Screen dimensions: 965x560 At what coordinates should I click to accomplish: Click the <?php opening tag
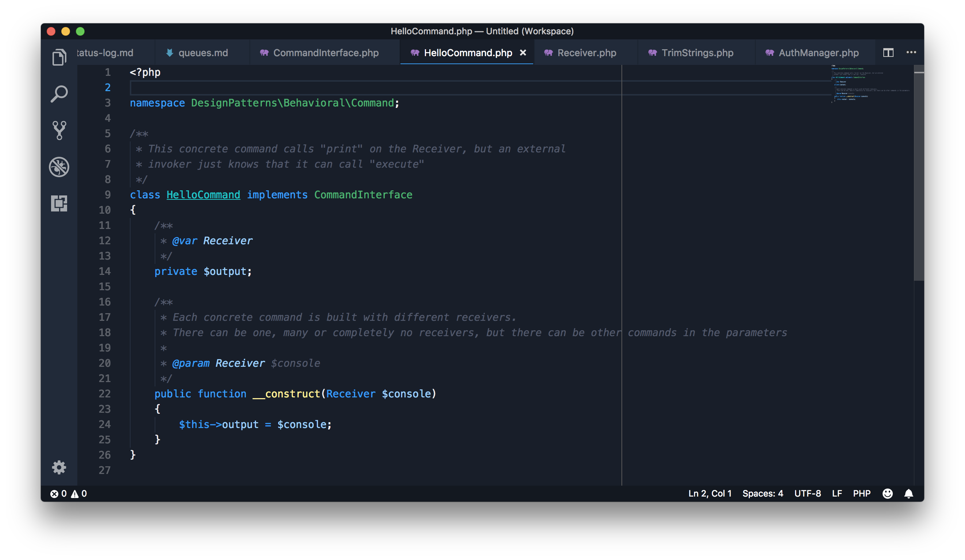pyautogui.click(x=145, y=72)
